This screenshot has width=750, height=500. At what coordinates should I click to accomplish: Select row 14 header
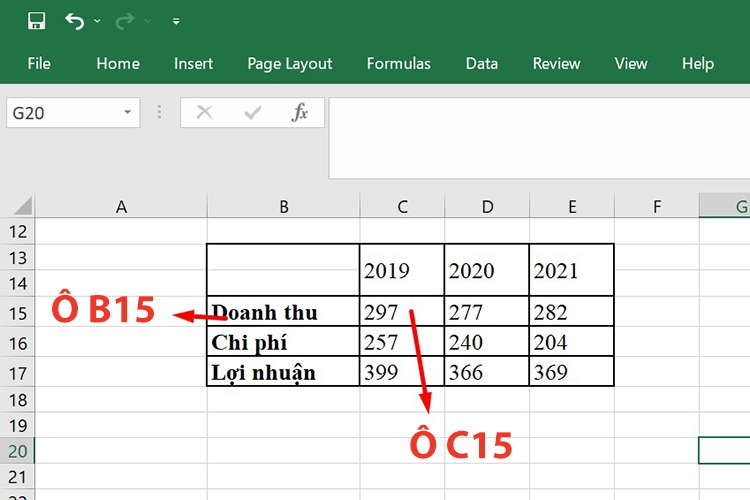18,284
